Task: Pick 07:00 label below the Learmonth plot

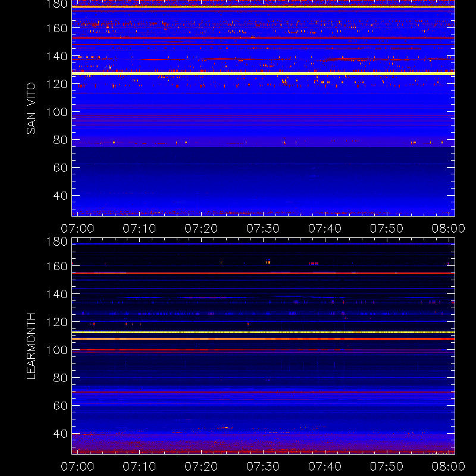Action: [77, 466]
